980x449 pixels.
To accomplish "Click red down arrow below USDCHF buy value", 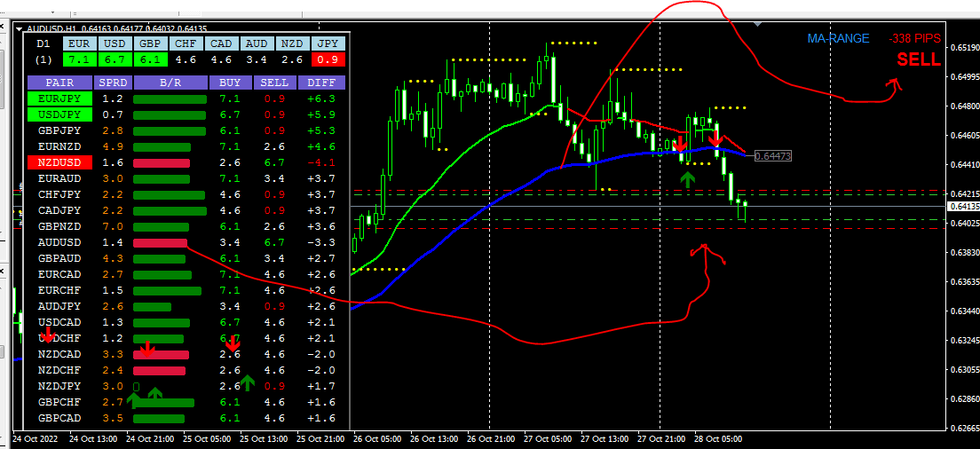I will [233, 343].
